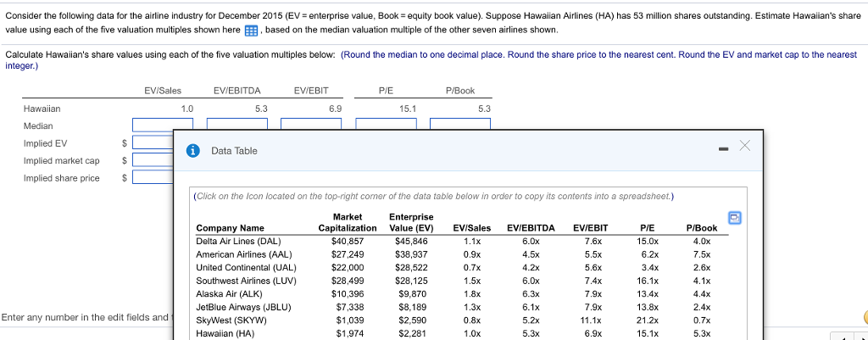Click the Median EV/EBITDA input field
Screen dimensions: 868x340
[237, 125]
